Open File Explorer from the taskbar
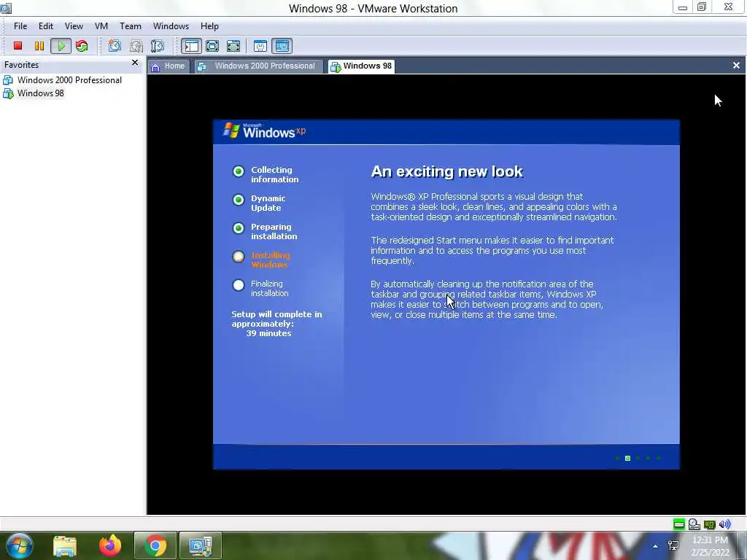Image resolution: width=747 pixels, height=560 pixels. 65,545
